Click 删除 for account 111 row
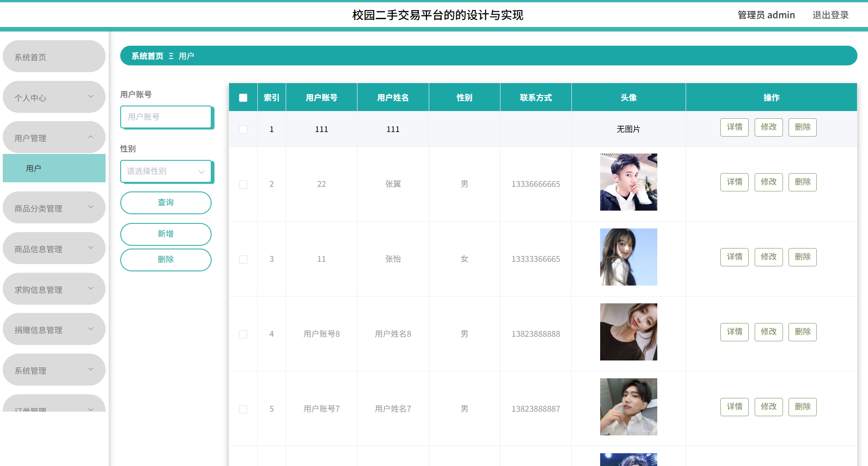The width and height of the screenshot is (868, 466). click(803, 127)
